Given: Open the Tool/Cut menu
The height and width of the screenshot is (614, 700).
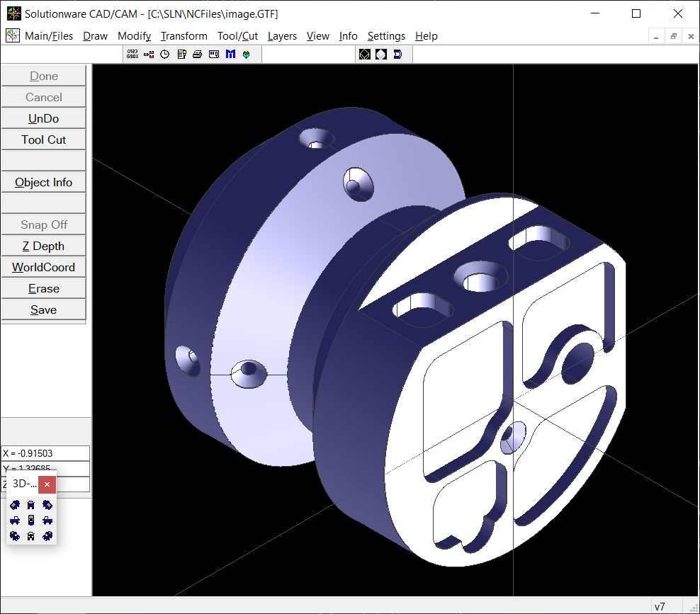Looking at the screenshot, I should 237,36.
